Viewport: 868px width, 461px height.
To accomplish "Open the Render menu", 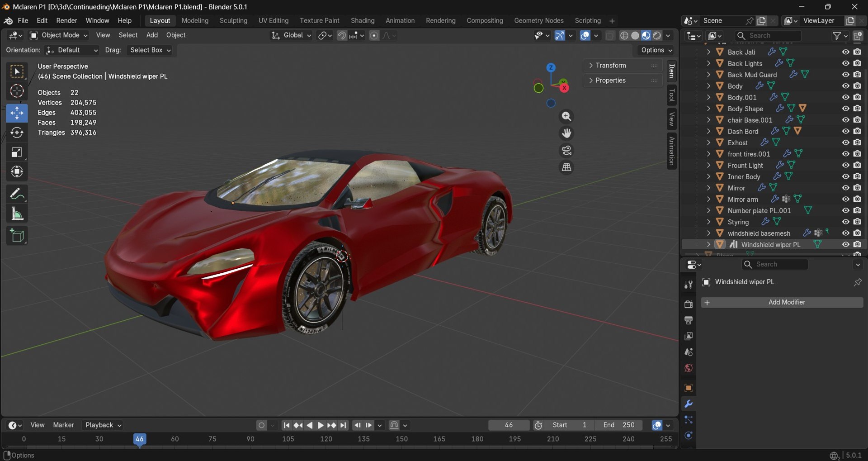I will 66,21.
